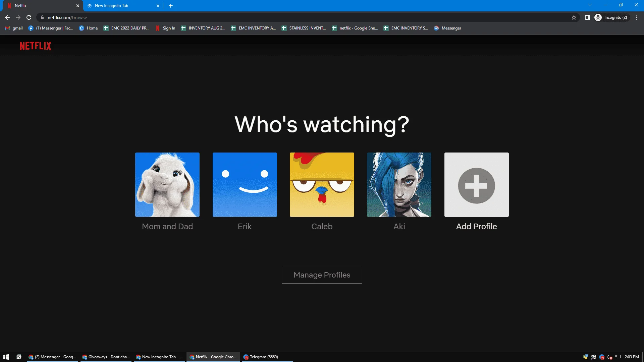Open the browser side panel icon

click(x=587, y=17)
